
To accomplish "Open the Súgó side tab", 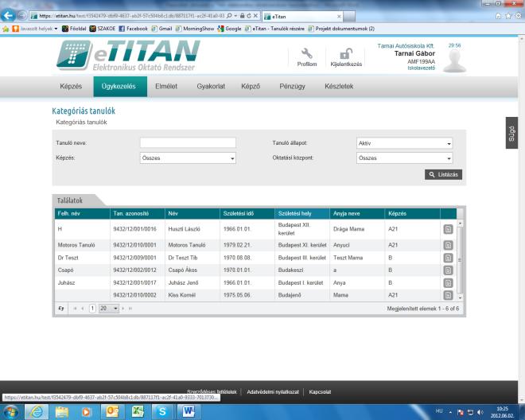I will [x=511, y=133].
